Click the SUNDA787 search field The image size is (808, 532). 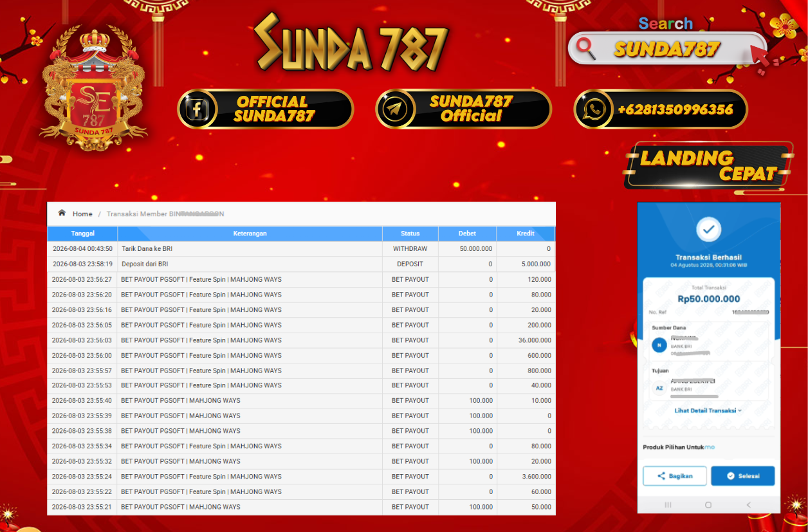[667, 48]
